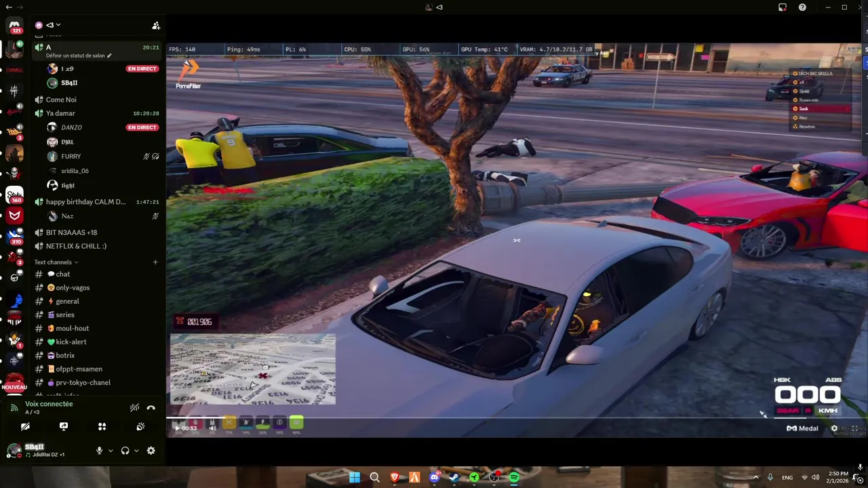Open server icon with 310 badge
This screenshot has width=868, height=488.
pos(14,237)
